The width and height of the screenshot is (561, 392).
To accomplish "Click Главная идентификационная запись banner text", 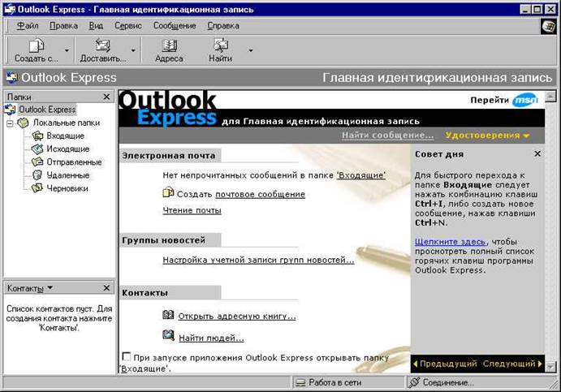I will click(438, 78).
